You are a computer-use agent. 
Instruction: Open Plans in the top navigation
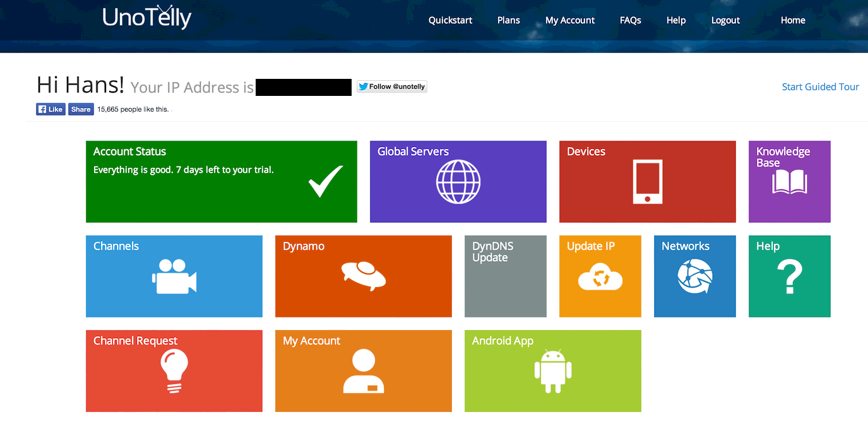509,20
